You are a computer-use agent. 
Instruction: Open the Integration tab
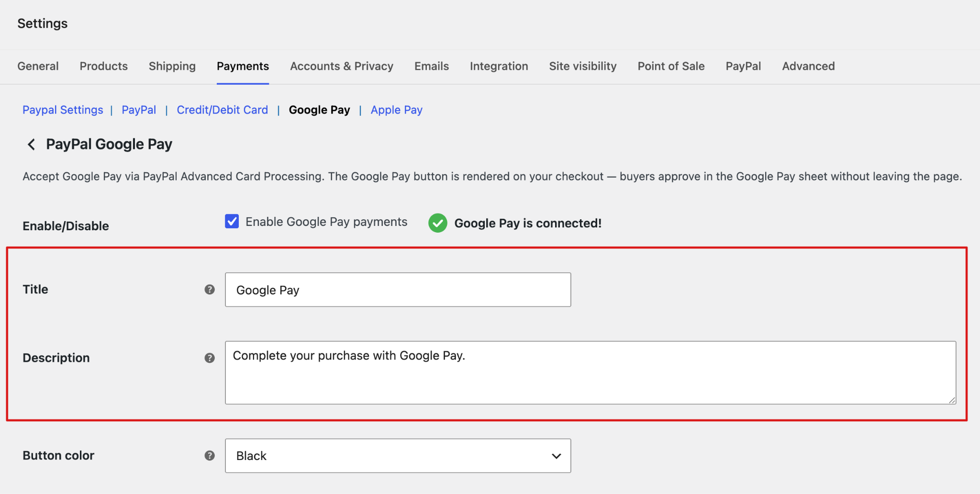[499, 66]
